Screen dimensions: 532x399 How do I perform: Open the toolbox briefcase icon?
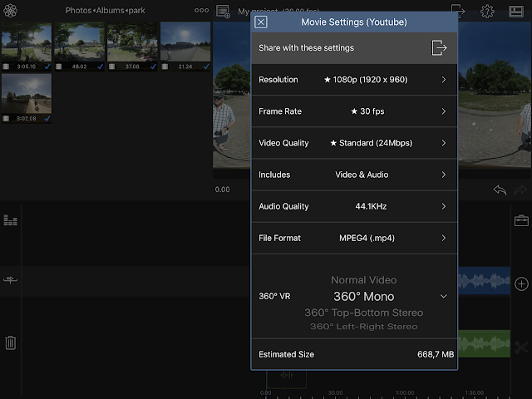(x=521, y=220)
